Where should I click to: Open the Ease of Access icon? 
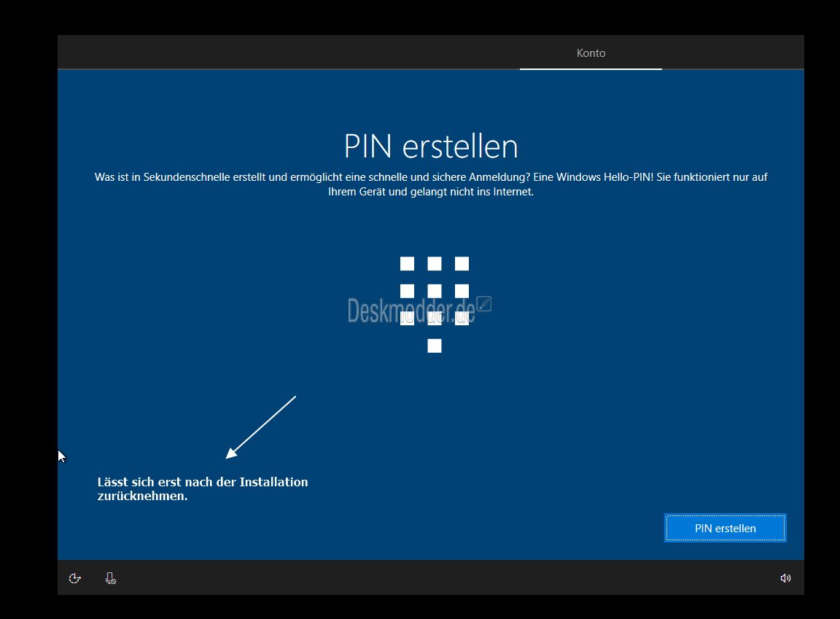pyautogui.click(x=74, y=578)
